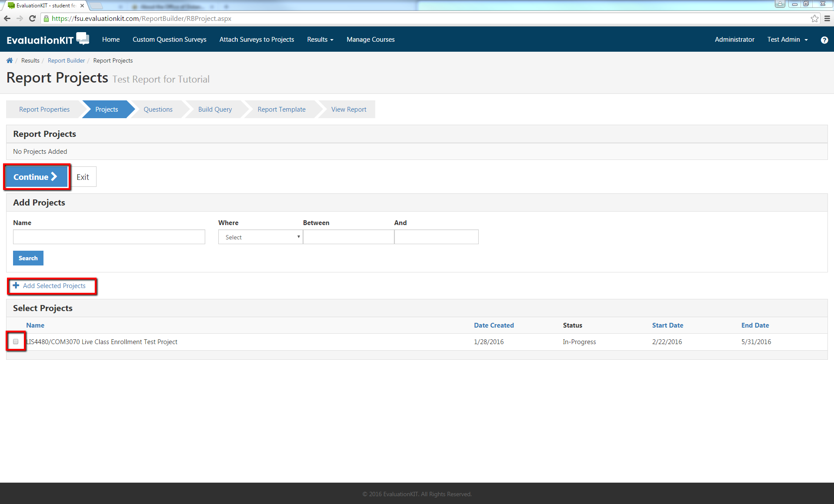Viewport: 834px width, 504px height.
Task: Go back using the browser back arrow
Action: click(7, 19)
